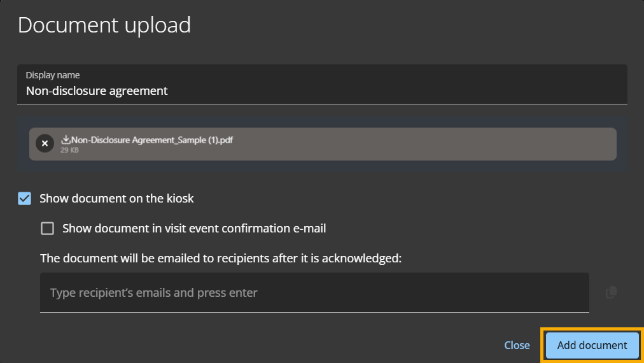Viewport: 644px width, 363px height.
Task: Click the 'emailed to recipients after acknowledged' note
Action: tap(221, 259)
